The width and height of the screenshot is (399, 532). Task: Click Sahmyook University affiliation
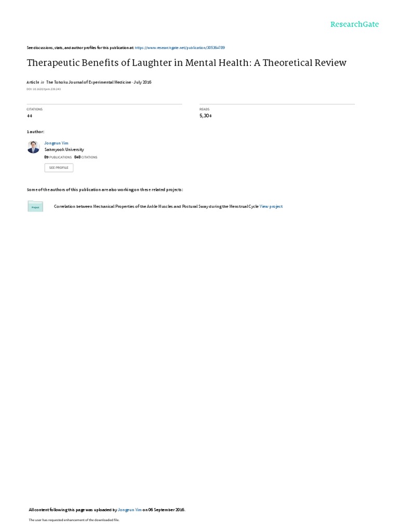pos(64,150)
